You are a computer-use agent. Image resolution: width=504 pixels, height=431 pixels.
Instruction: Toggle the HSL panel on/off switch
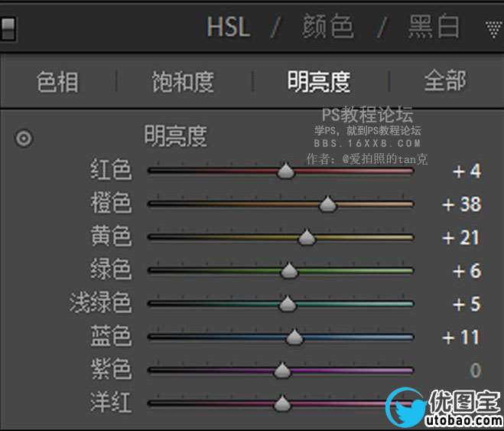tap(7, 28)
